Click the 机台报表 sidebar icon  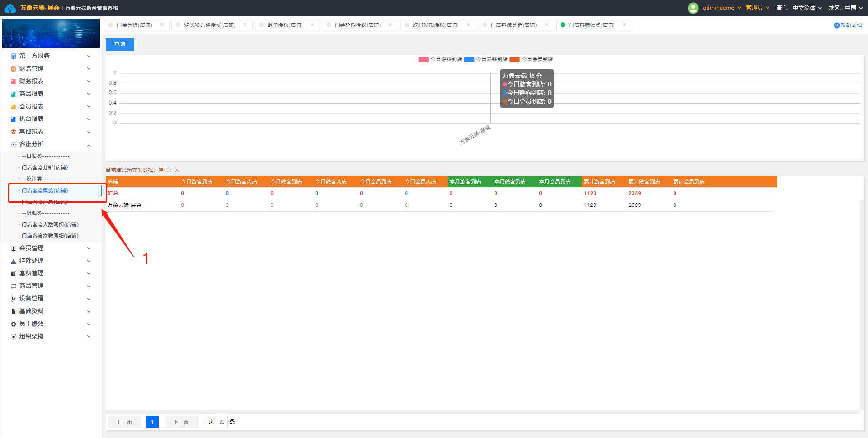point(14,119)
